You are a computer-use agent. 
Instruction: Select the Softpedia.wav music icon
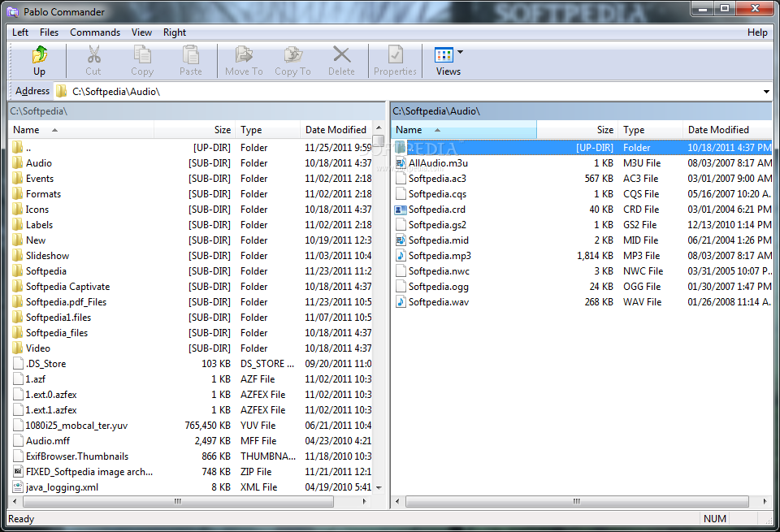(401, 302)
